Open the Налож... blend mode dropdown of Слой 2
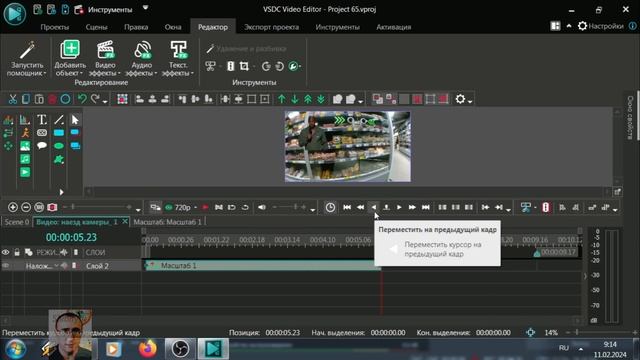The image size is (640, 360). coord(56,266)
